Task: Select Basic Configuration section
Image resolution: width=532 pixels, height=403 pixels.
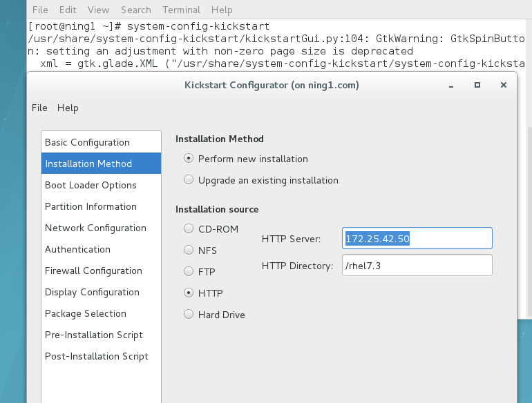Action: tap(101, 142)
